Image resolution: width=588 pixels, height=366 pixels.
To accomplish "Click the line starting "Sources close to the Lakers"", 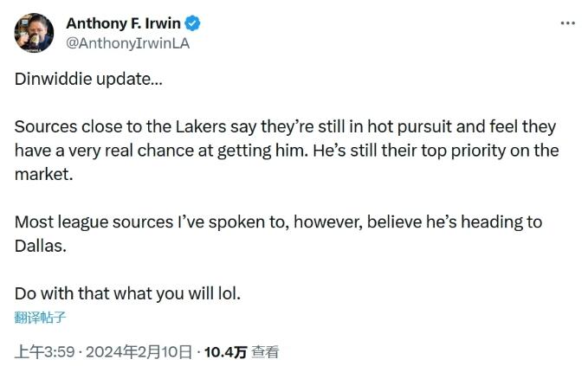I will click(x=285, y=126).
